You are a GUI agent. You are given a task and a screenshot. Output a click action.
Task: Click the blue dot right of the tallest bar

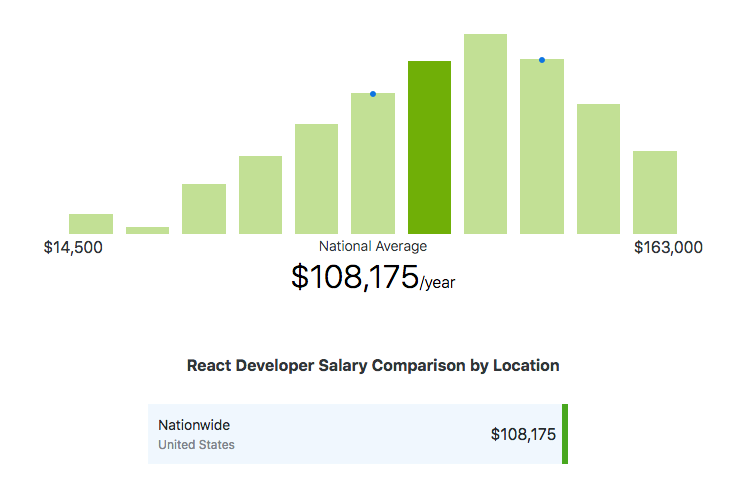click(542, 60)
